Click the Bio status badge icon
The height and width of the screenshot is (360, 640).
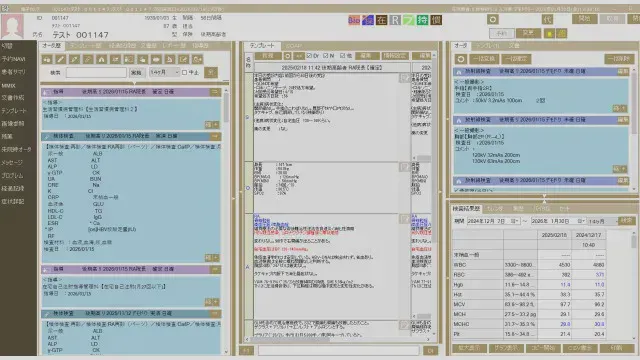click(354, 20)
